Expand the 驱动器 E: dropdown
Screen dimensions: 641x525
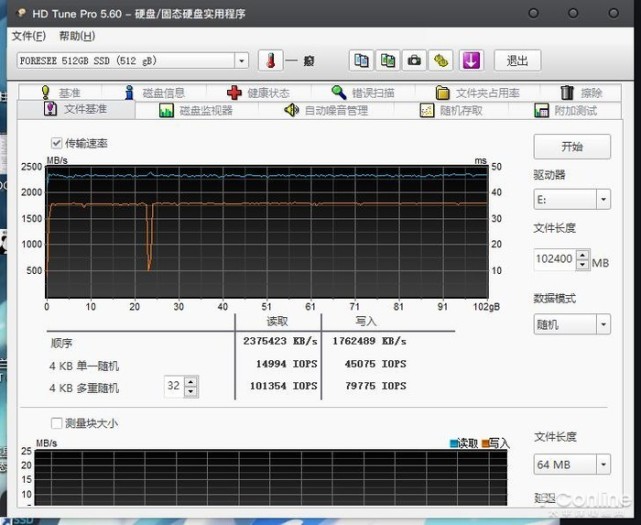click(x=603, y=200)
